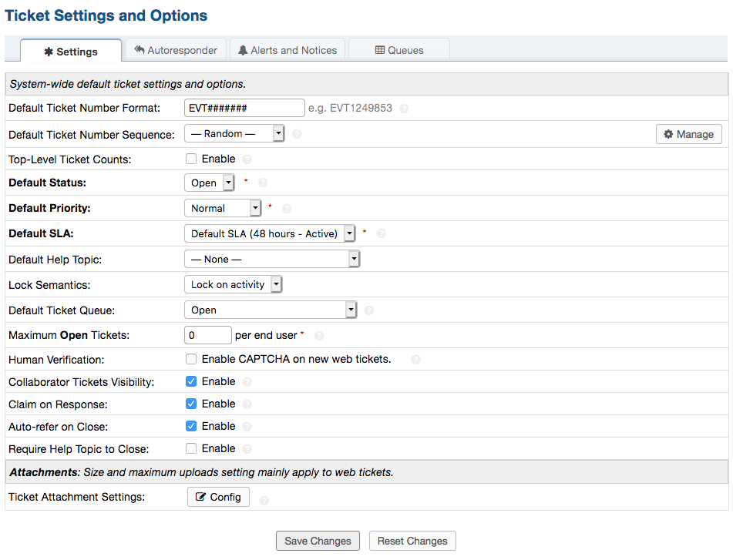
Task: Click the Ticket Settings and Options heading
Action: point(106,15)
